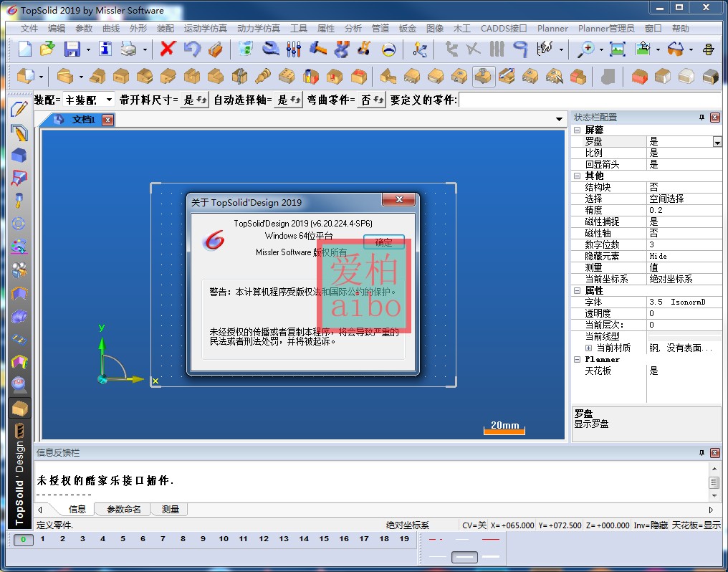Click the highlighted wooden panel with screw icon
This screenshot has height=572, width=728.
click(484, 76)
